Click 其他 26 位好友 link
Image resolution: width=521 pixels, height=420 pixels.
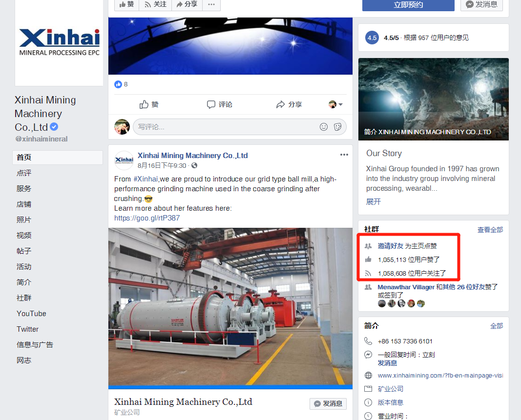pos(463,287)
